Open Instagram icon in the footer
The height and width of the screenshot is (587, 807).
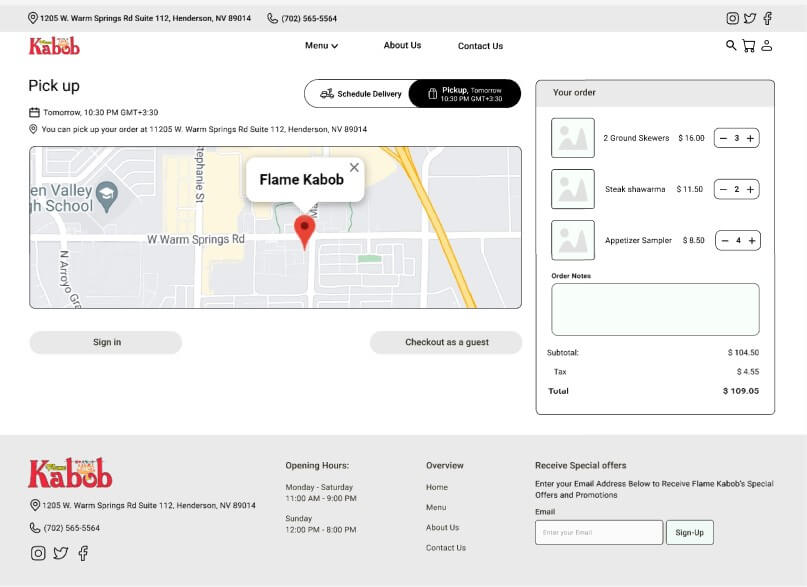(x=38, y=553)
